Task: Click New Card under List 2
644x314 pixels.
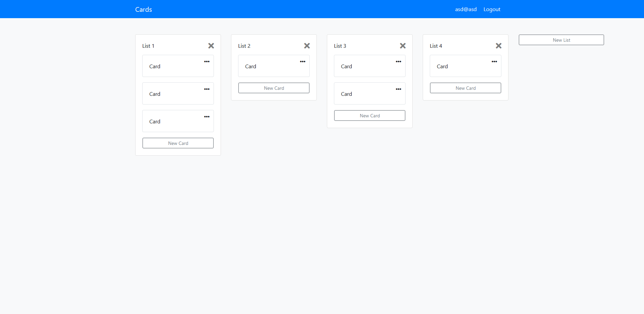Action: tap(273, 88)
